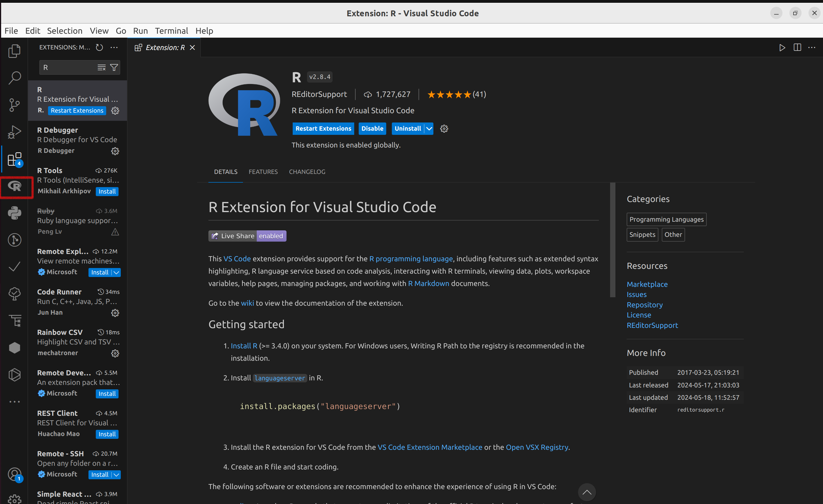823x504 pixels.
Task: Click the README vertical scrollbar
Action: pyautogui.click(x=612, y=240)
